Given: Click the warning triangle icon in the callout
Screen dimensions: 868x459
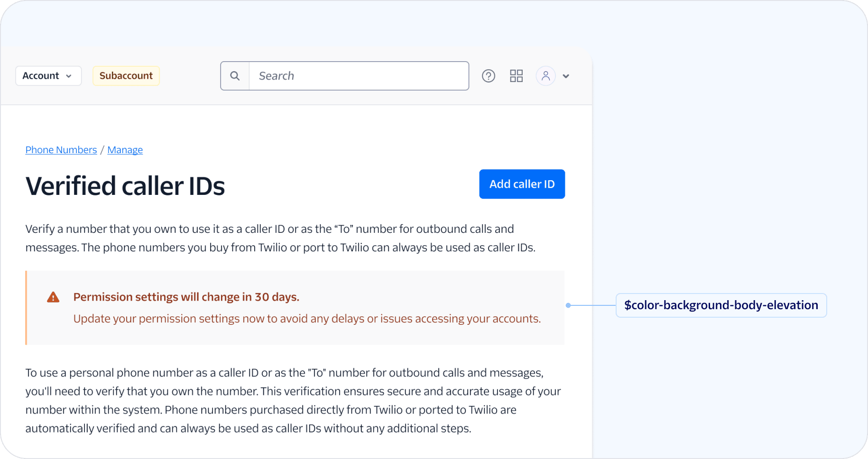Looking at the screenshot, I should point(53,297).
